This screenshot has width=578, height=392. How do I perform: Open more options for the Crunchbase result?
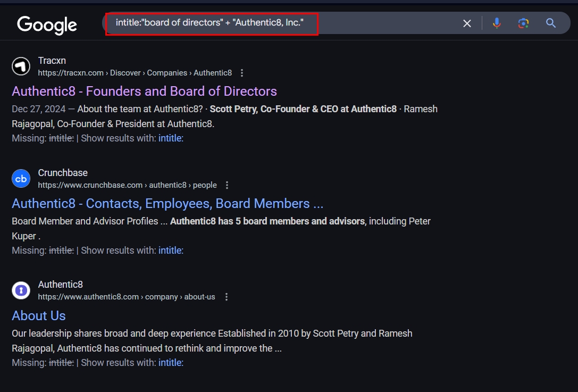pos(227,185)
